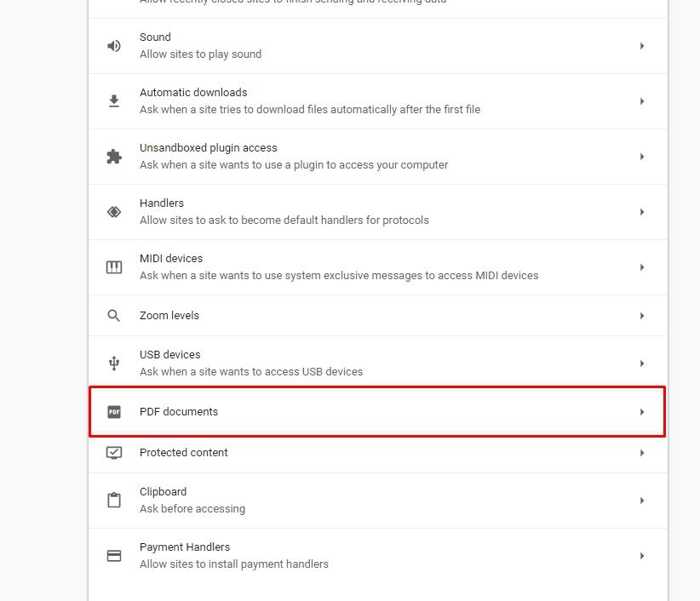Expand Sound settings via its right arrow
The image size is (700, 601).
(642, 46)
